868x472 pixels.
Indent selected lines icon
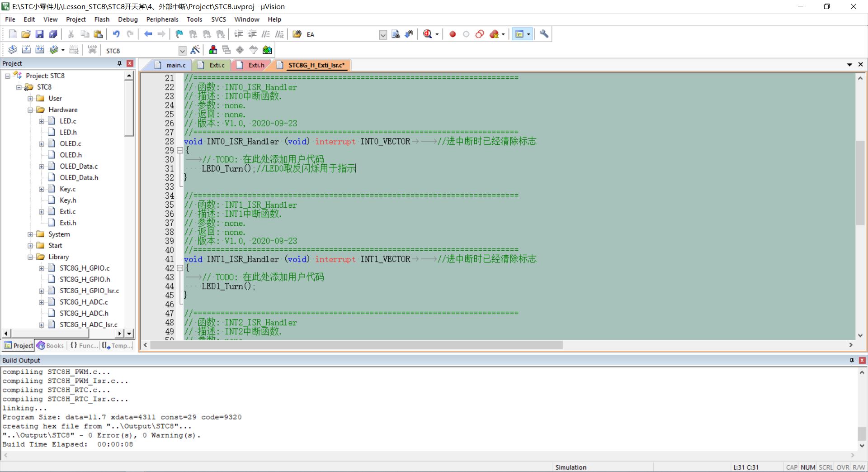click(x=239, y=34)
